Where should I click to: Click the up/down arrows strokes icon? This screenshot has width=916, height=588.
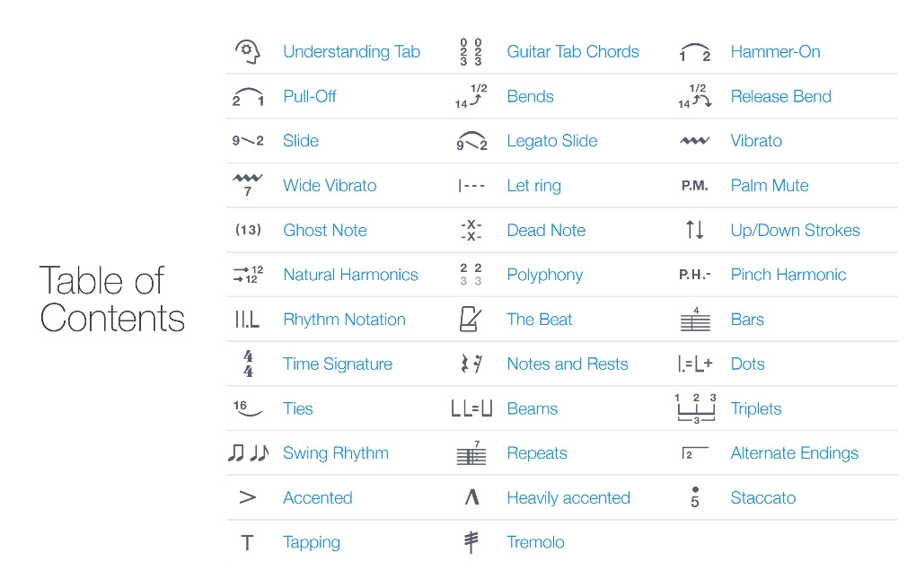tap(694, 230)
